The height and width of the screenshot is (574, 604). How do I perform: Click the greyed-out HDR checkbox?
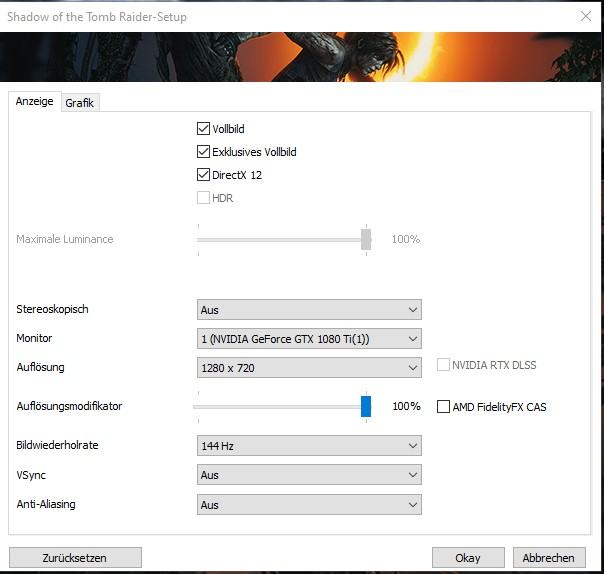tap(203, 198)
